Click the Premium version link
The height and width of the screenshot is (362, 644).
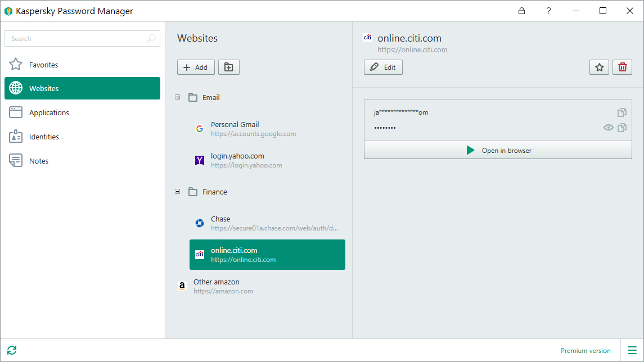point(586,351)
